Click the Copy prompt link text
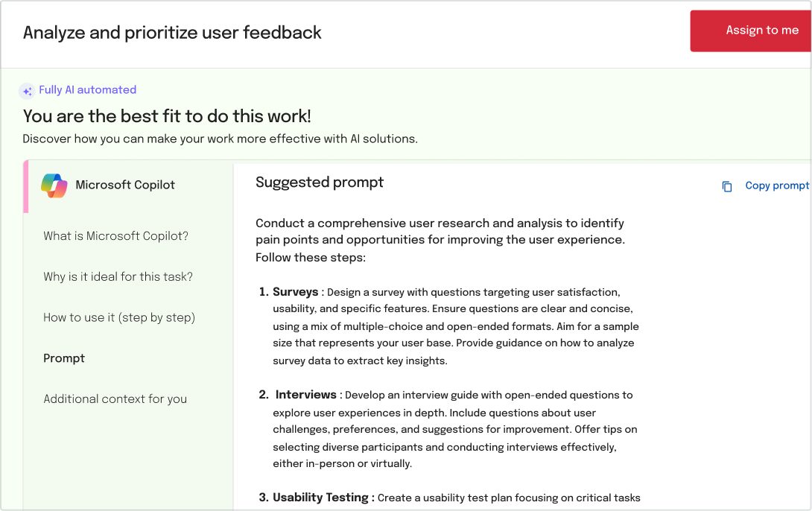 pyautogui.click(x=777, y=185)
